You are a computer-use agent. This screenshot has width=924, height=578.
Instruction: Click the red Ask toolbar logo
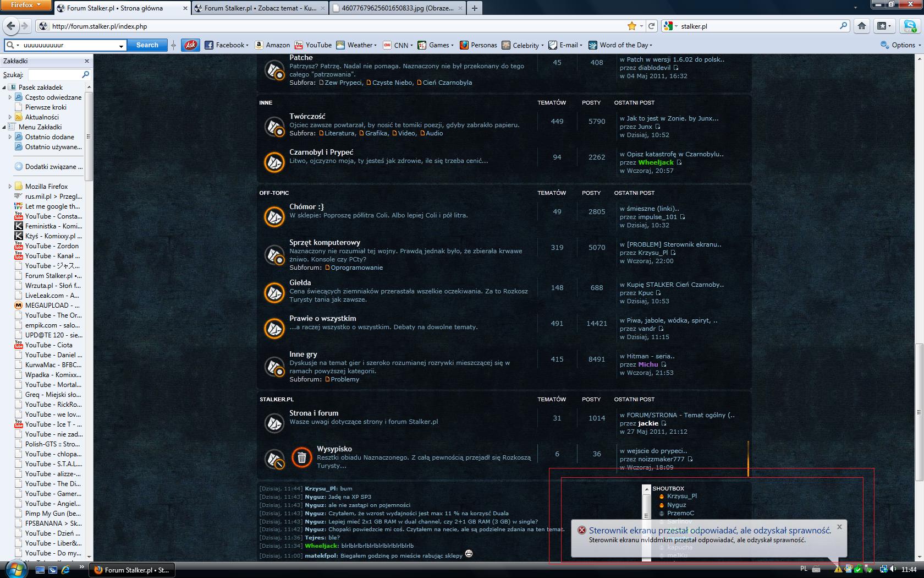tap(190, 45)
